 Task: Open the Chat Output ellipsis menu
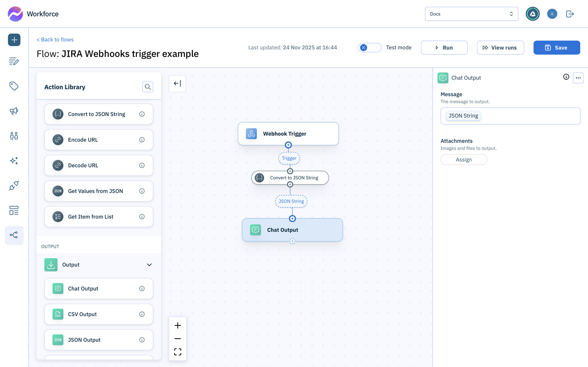[x=578, y=78]
